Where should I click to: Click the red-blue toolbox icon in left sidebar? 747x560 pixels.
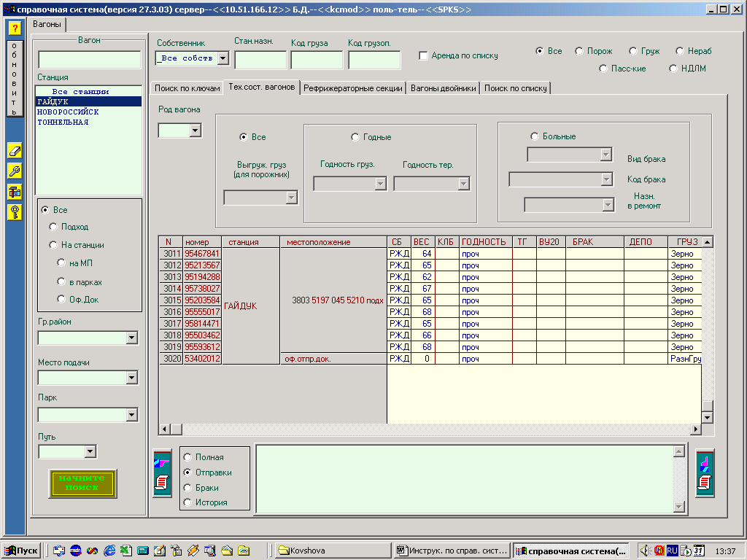tap(14, 192)
